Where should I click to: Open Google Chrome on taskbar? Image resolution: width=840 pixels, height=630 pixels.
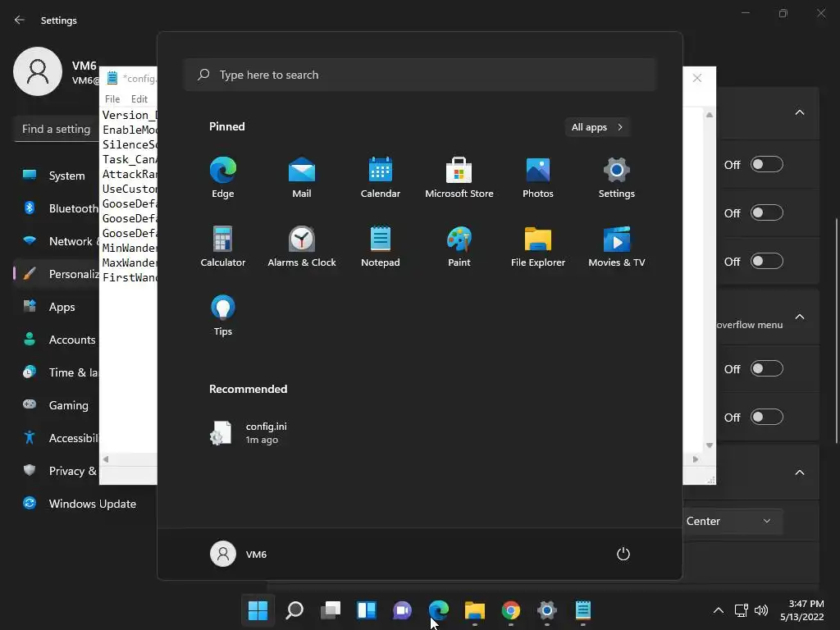tap(510, 609)
